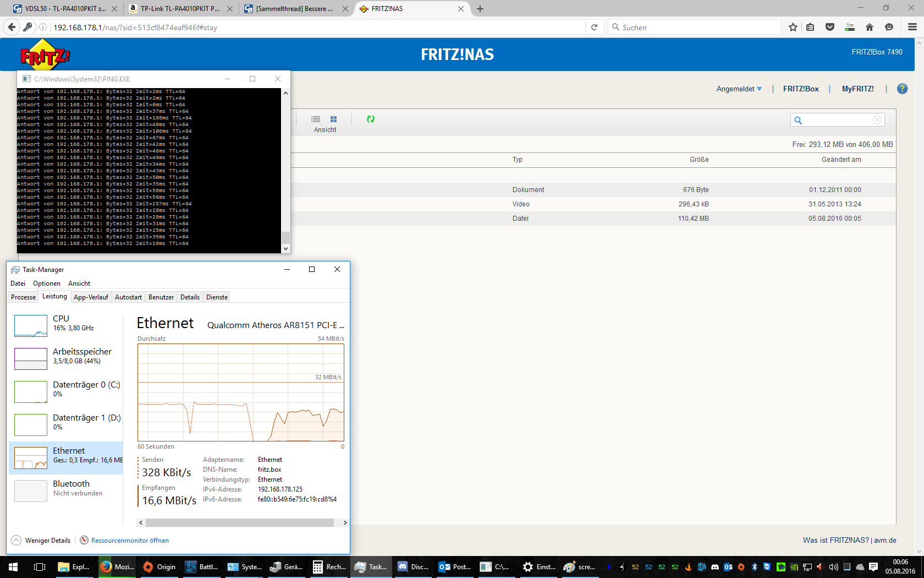Select the VDSL50 - TL-PA4010PKIT browser tab
Image resolution: width=924 pixels, height=578 pixels.
click(65, 9)
